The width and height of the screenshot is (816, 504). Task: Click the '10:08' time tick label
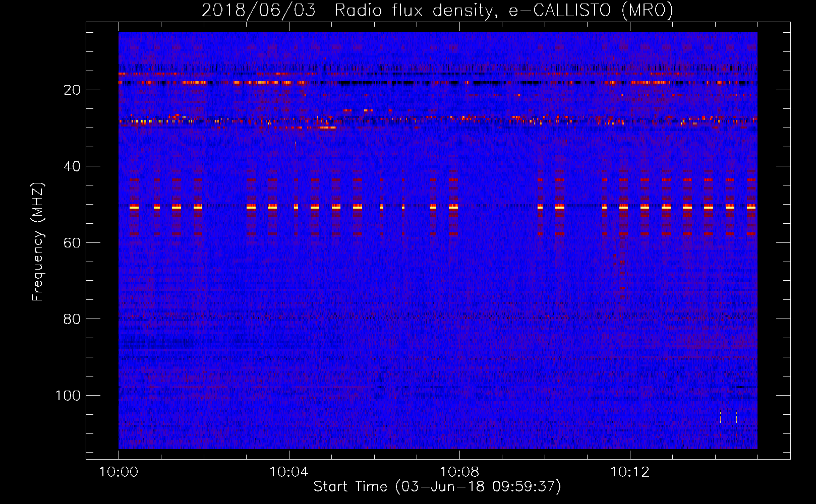[x=459, y=472]
